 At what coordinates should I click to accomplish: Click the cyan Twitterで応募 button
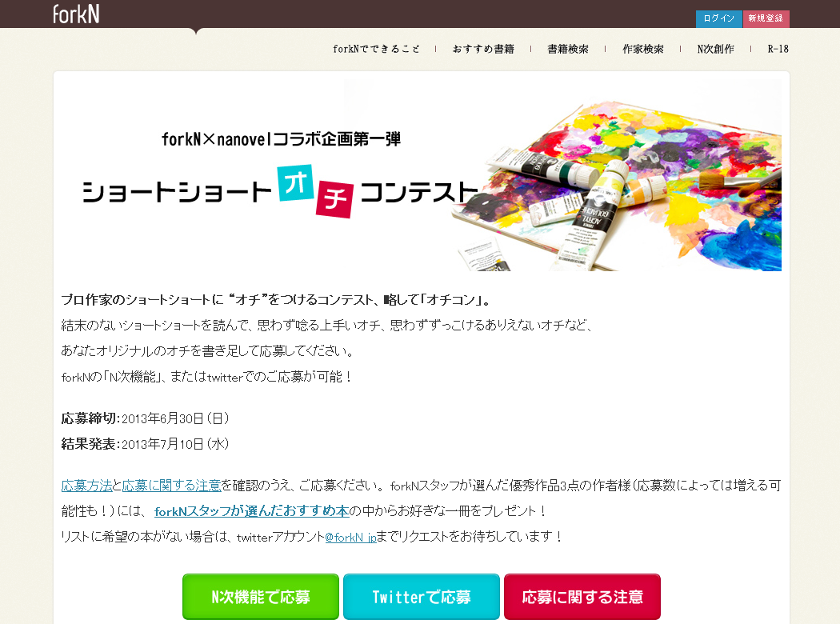422,597
